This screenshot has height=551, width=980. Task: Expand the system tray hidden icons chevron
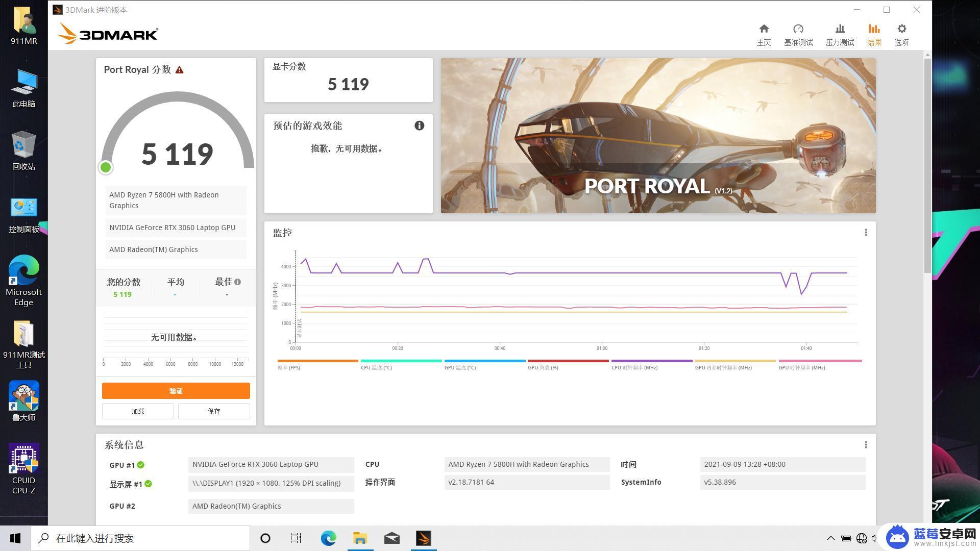coord(830,538)
